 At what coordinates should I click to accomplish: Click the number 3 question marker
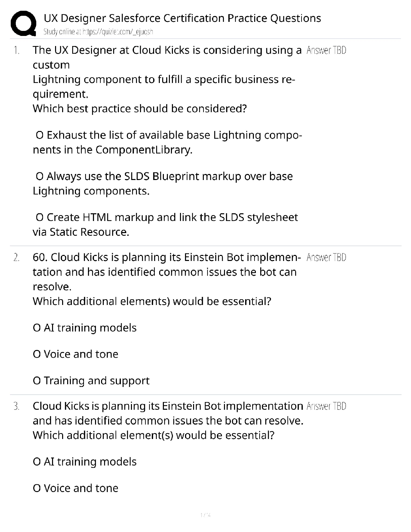16,407
